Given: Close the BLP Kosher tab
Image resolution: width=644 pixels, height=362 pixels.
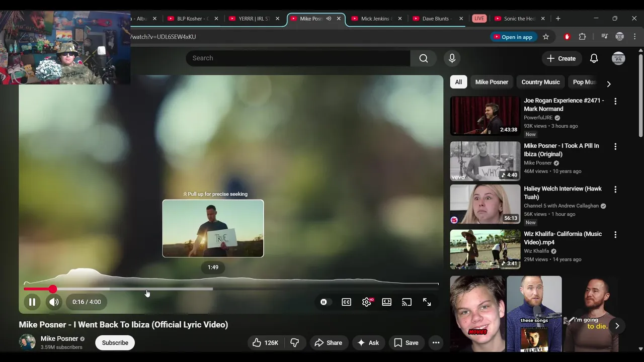Looking at the screenshot, I should 216,19.
